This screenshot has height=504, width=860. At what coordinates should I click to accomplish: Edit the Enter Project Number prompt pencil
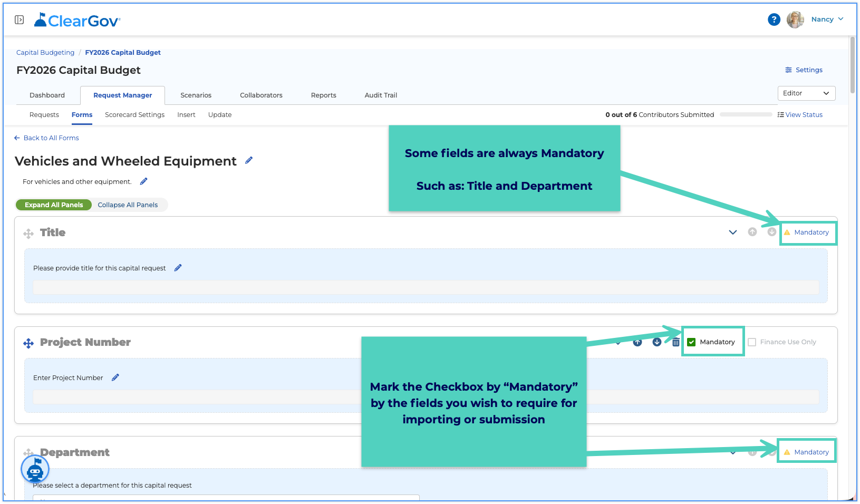pos(115,377)
